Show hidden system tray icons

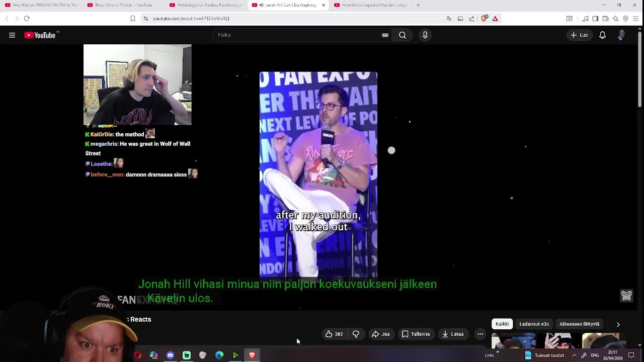click(x=574, y=355)
